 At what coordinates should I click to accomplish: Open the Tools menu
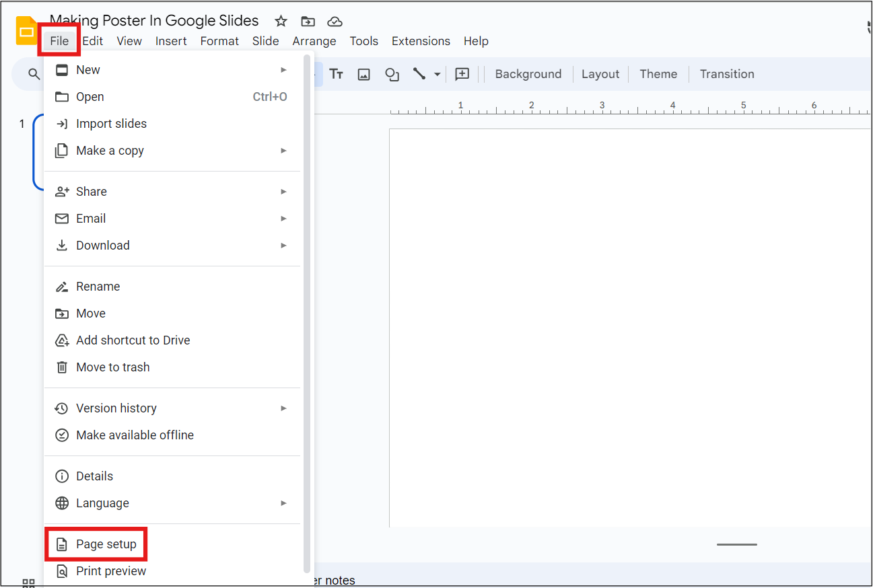(363, 41)
